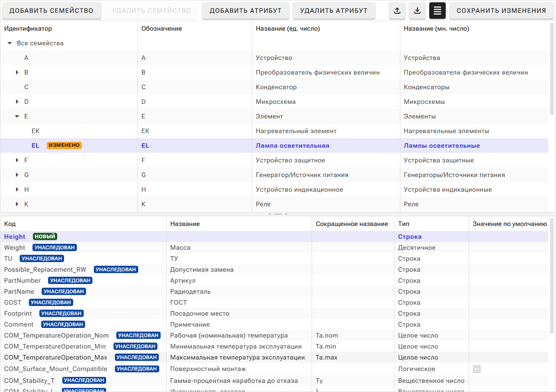The height and width of the screenshot is (392, 556).
Task: Toggle the dense rows list view icon
Action: (x=437, y=11)
